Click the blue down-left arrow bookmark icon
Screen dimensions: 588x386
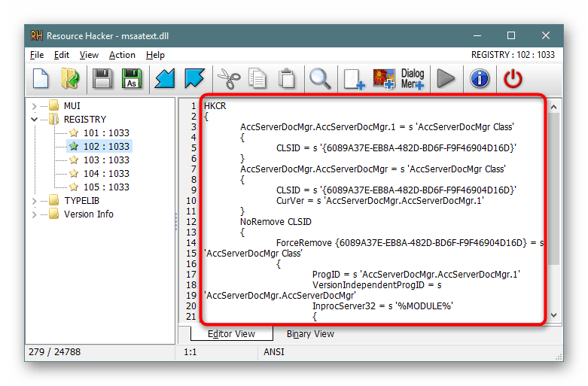point(165,79)
